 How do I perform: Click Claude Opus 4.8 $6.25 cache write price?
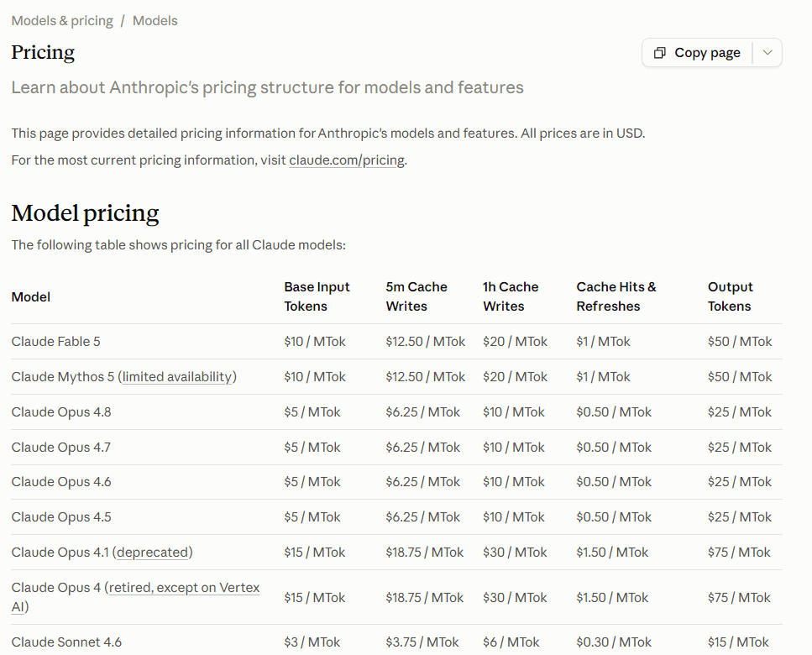422,412
